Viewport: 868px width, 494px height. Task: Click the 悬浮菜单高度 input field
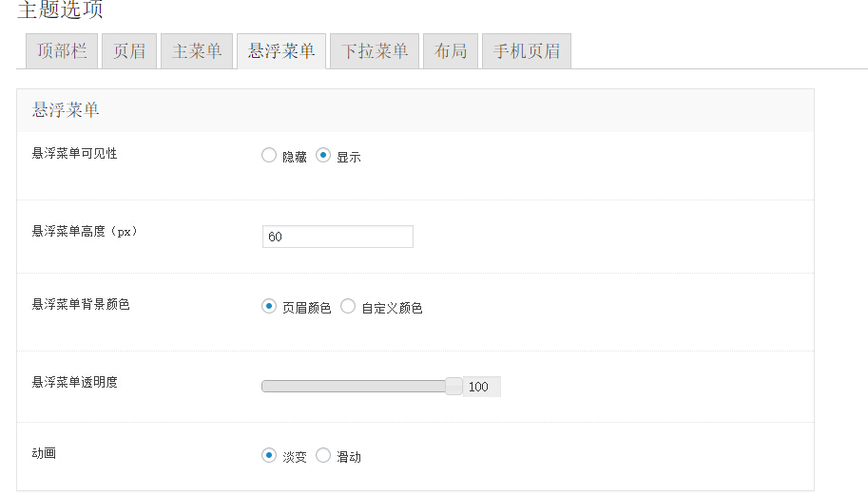click(x=338, y=237)
